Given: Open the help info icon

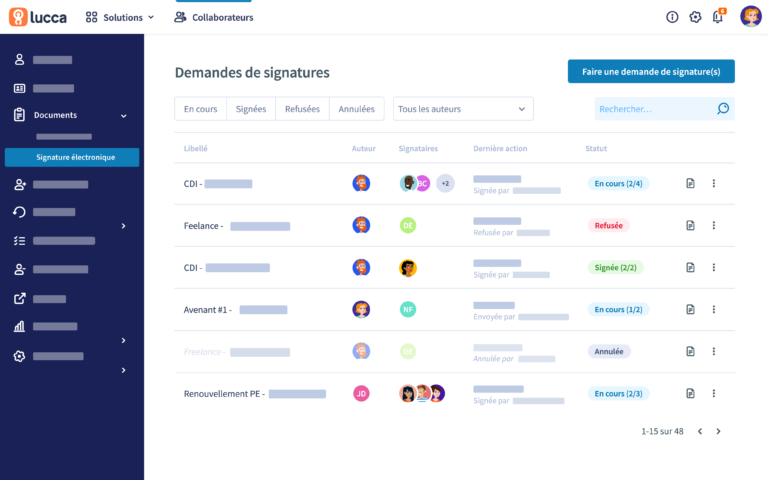Looking at the screenshot, I should [672, 17].
